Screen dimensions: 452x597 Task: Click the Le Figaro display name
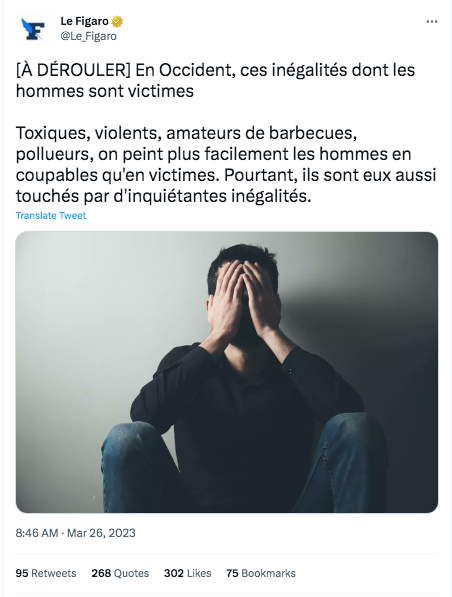click(x=85, y=21)
